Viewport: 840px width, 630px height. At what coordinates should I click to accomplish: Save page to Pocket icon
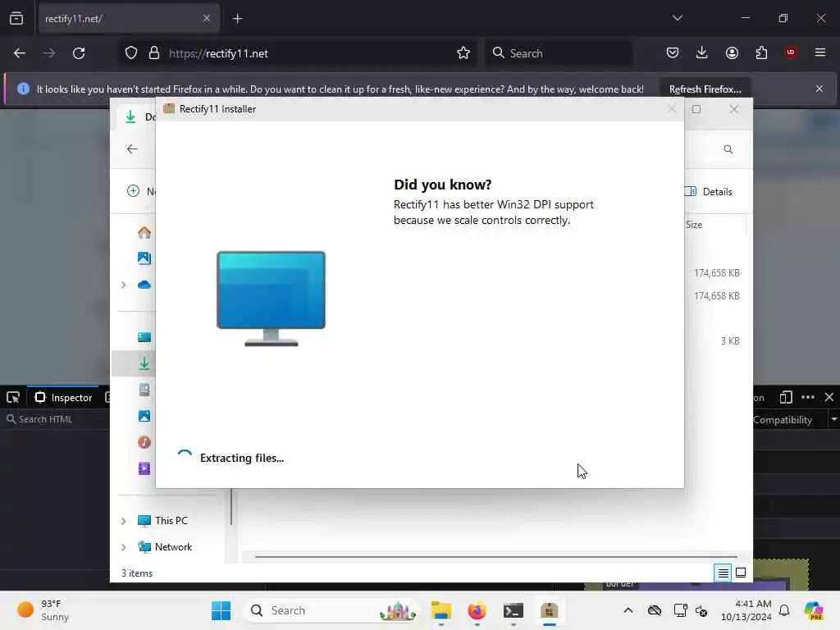click(673, 52)
